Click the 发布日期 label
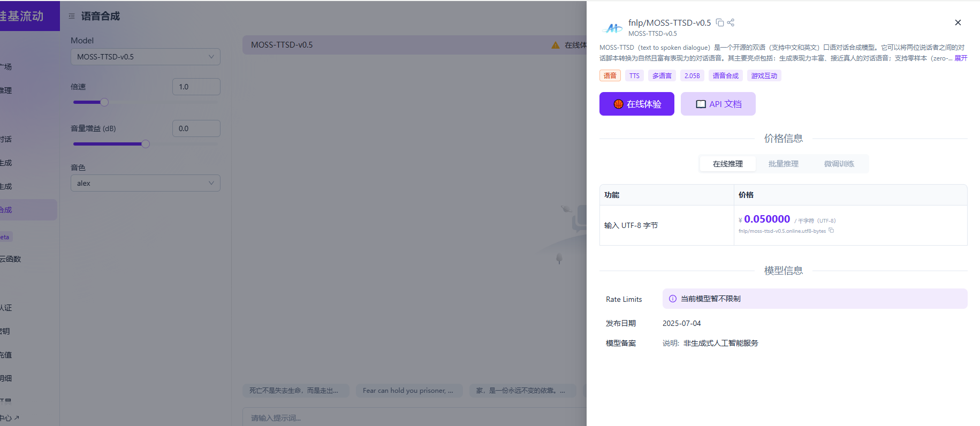980x426 pixels. coord(621,323)
